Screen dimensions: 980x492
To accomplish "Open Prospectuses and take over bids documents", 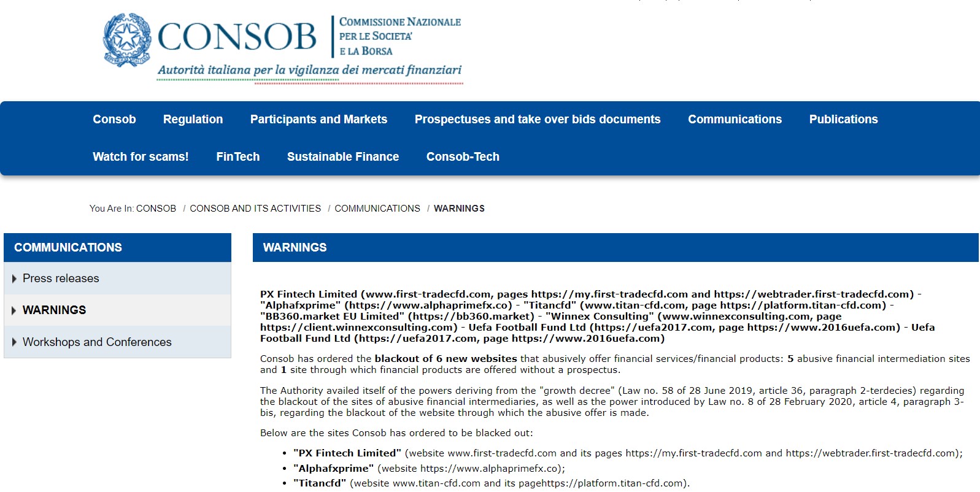I will pyautogui.click(x=538, y=120).
